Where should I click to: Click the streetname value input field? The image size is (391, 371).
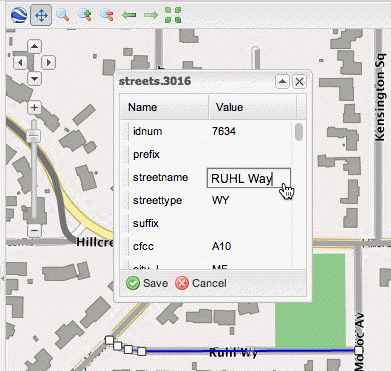249,178
